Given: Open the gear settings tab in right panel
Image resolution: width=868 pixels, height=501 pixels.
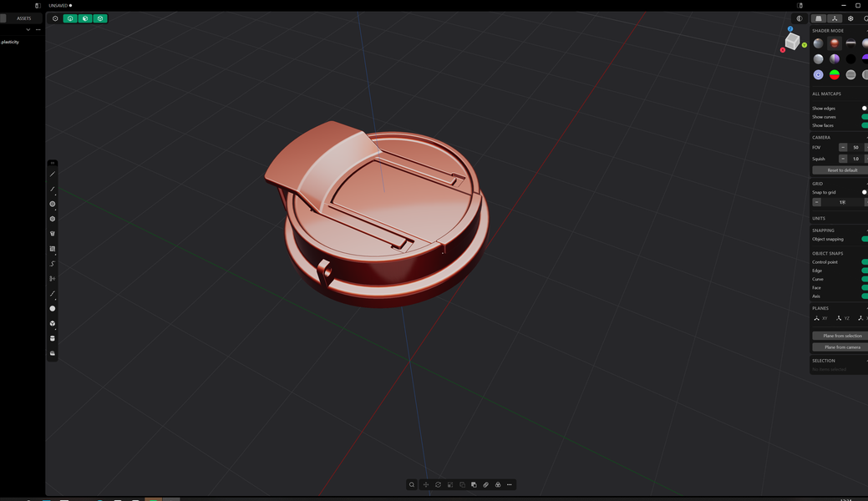Looking at the screenshot, I should (850, 19).
